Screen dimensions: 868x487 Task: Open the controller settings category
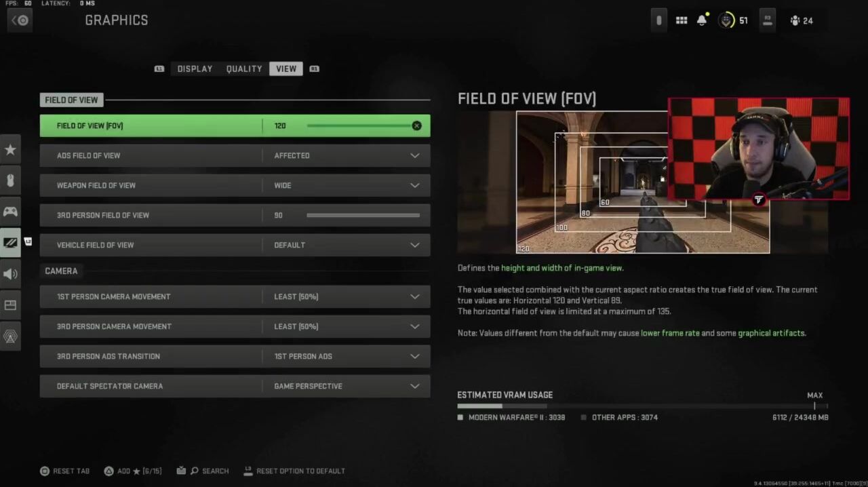tap(10, 212)
